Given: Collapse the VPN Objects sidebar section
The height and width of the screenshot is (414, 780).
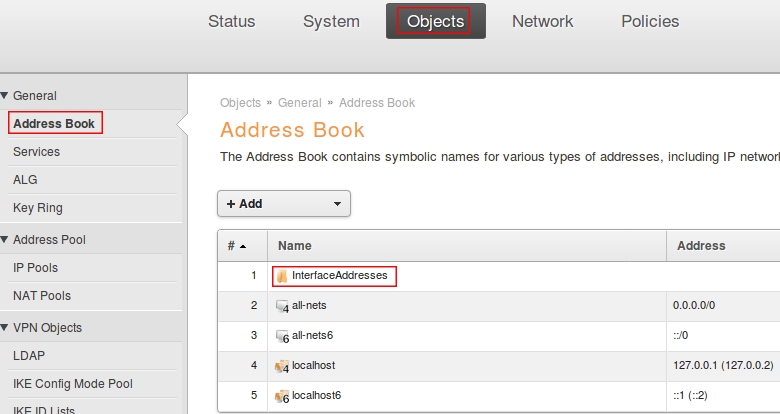Looking at the screenshot, I should pyautogui.click(x=5, y=328).
